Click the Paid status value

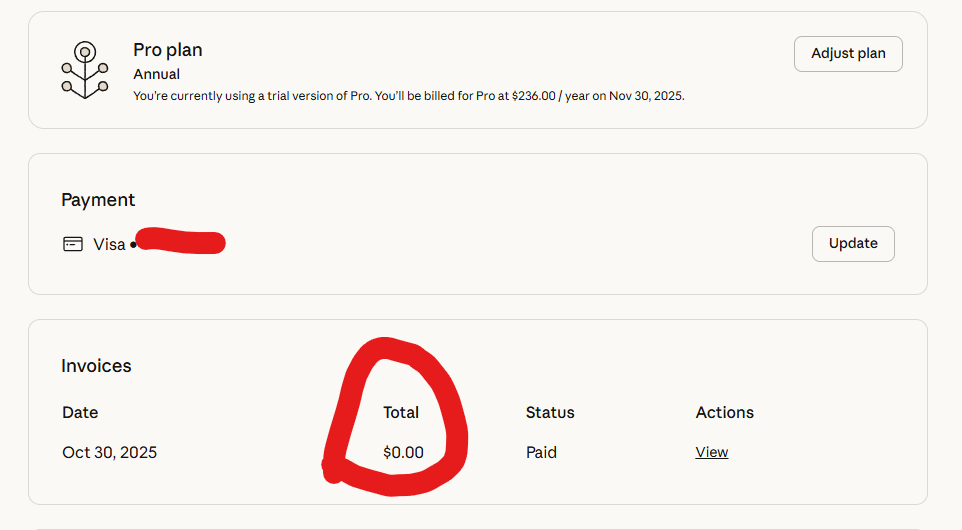541,452
